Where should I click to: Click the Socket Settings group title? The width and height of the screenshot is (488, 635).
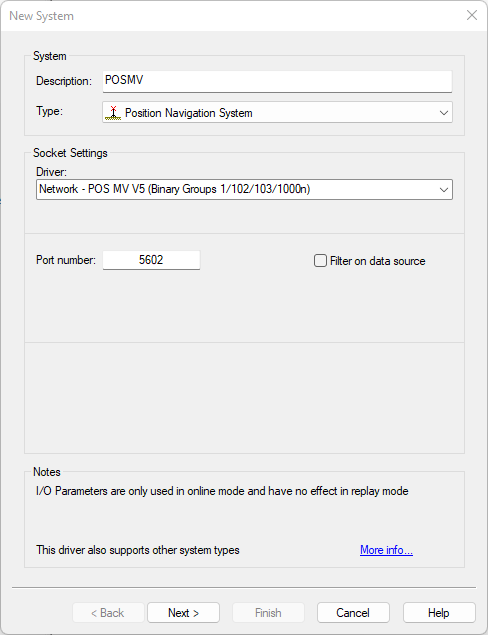tap(70, 153)
